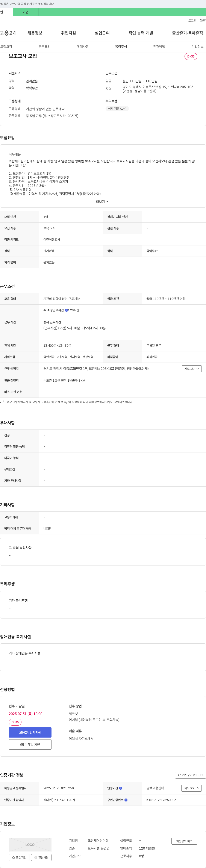This screenshot has height=868, width=206.
Task: Switch to the 기업 user tab
Action: tap(26, 12)
